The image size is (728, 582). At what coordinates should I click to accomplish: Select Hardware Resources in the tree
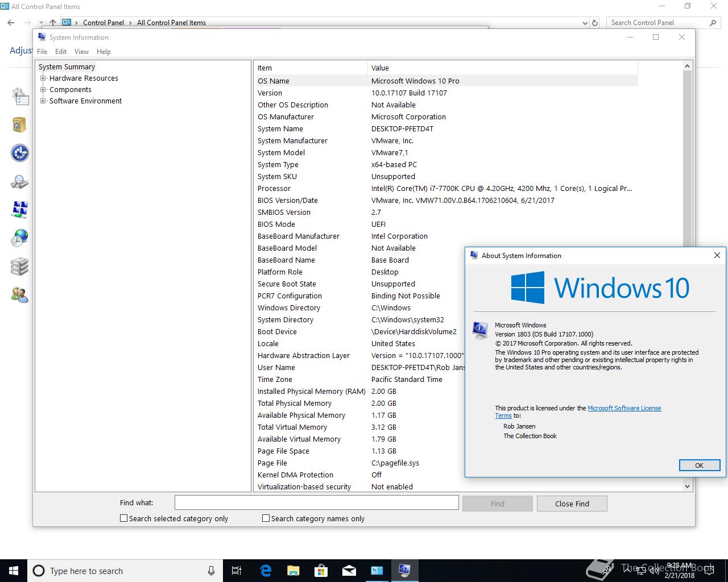(84, 78)
